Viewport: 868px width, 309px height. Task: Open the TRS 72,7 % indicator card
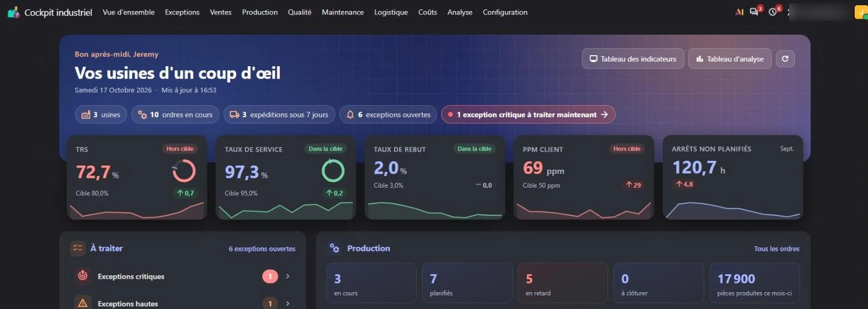[137, 177]
